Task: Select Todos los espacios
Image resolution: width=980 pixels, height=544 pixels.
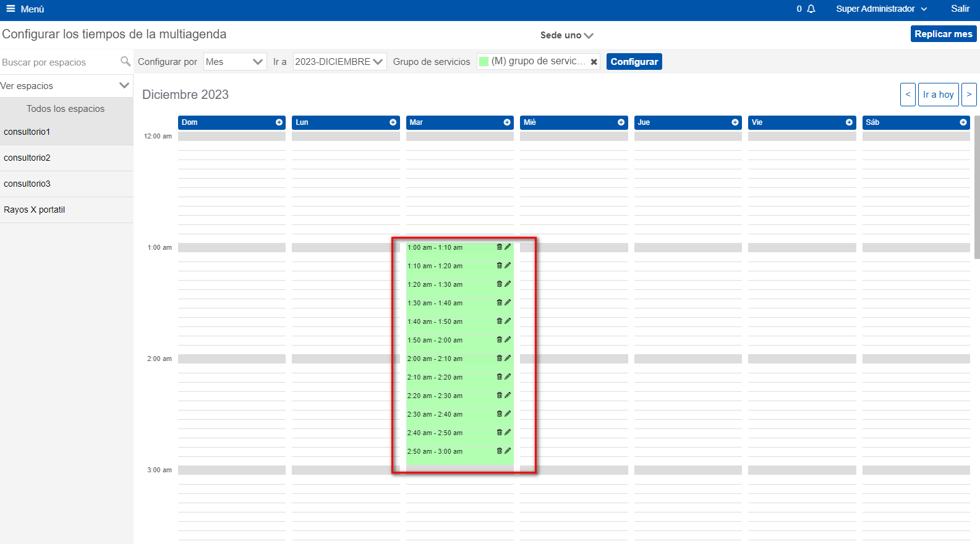Action: [x=66, y=109]
